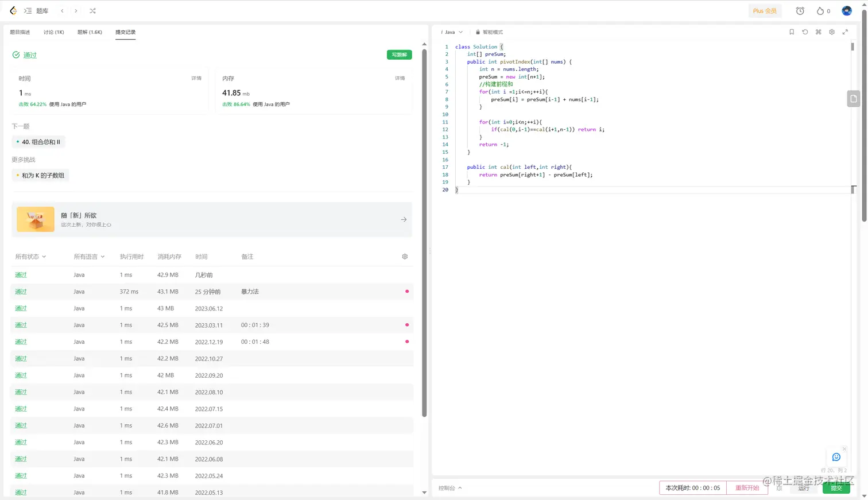
Task: Click the pink dot on the 暴力法 row
Action: coord(407,292)
